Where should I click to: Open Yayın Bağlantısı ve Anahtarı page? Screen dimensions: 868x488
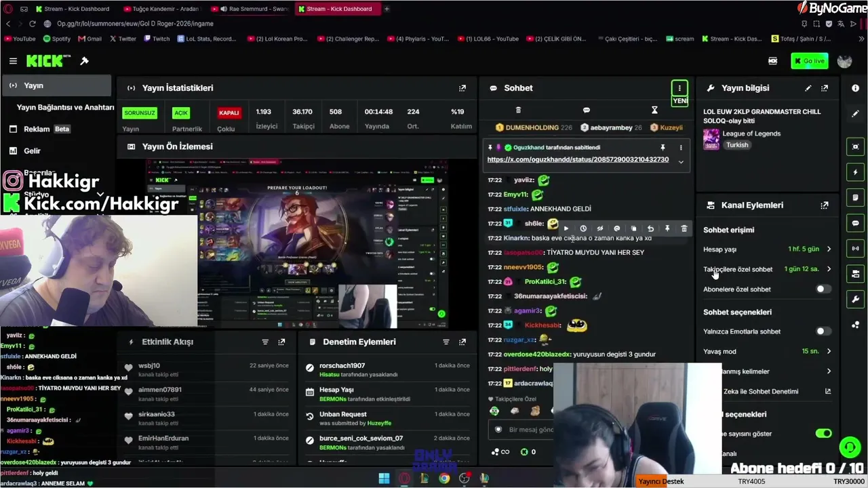click(65, 107)
